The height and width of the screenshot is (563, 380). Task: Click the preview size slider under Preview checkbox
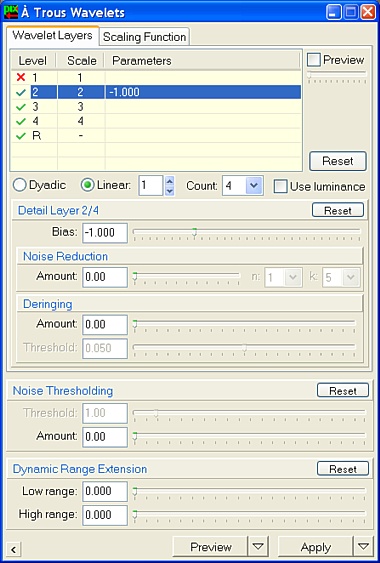[x=337, y=76]
